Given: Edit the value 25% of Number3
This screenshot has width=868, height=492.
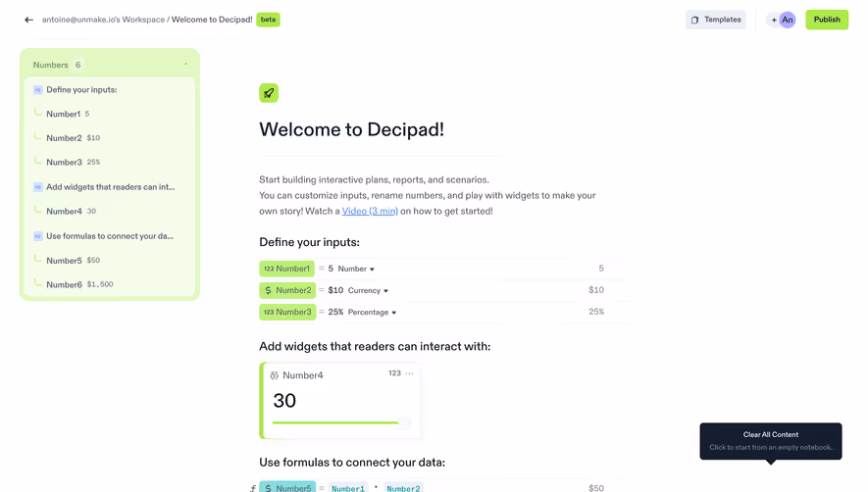Looking at the screenshot, I should coord(335,312).
